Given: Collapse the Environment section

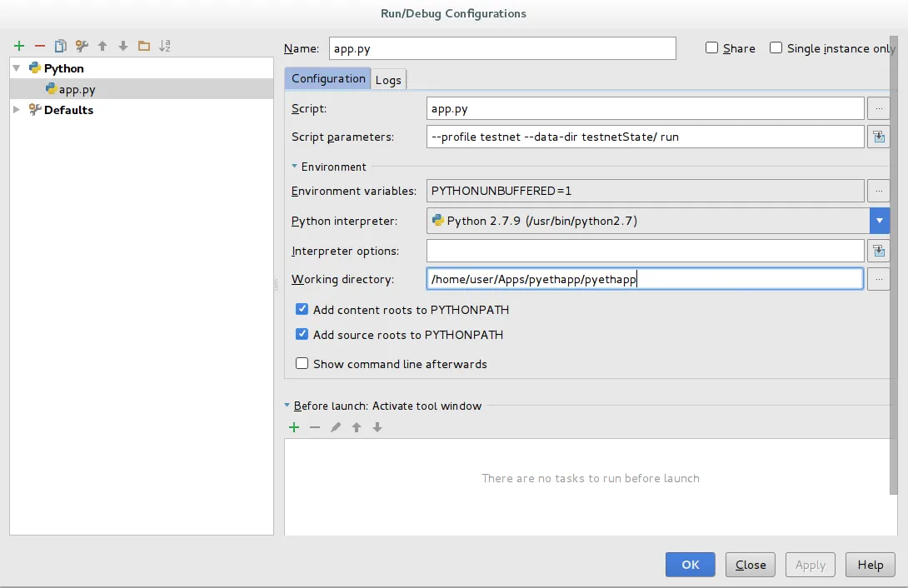Looking at the screenshot, I should click(295, 167).
